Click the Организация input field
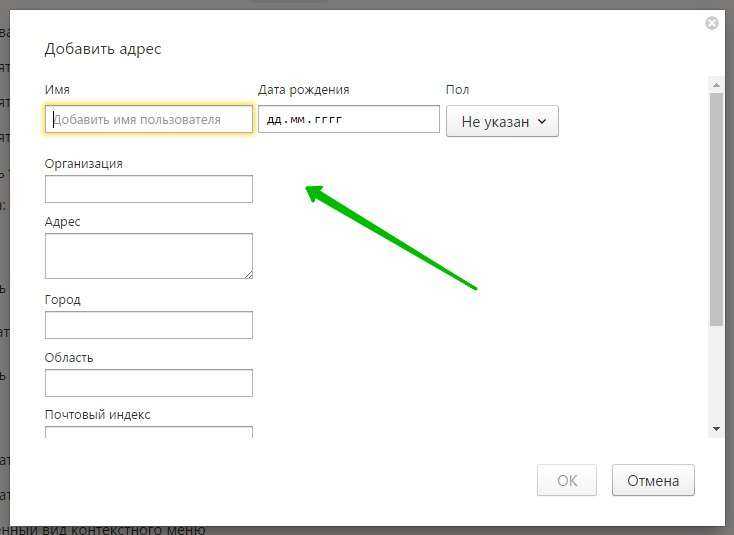 coord(149,189)
